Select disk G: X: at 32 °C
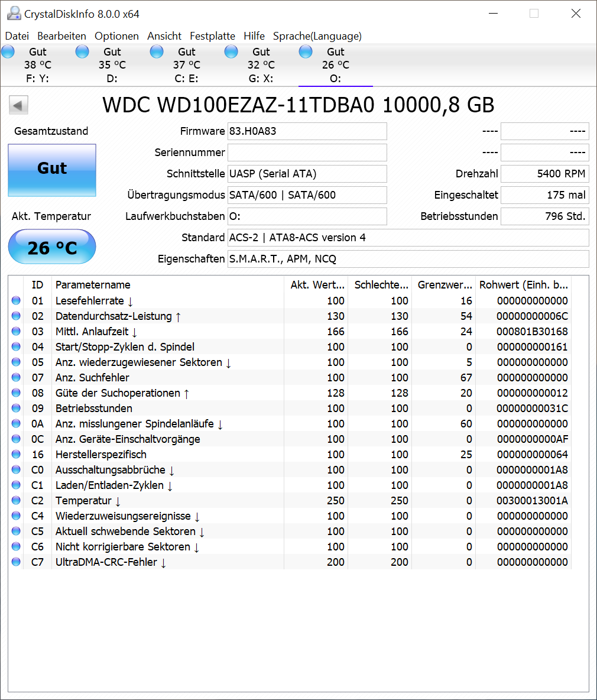Viewport: 597px width, 700px height. click(261, 65)
